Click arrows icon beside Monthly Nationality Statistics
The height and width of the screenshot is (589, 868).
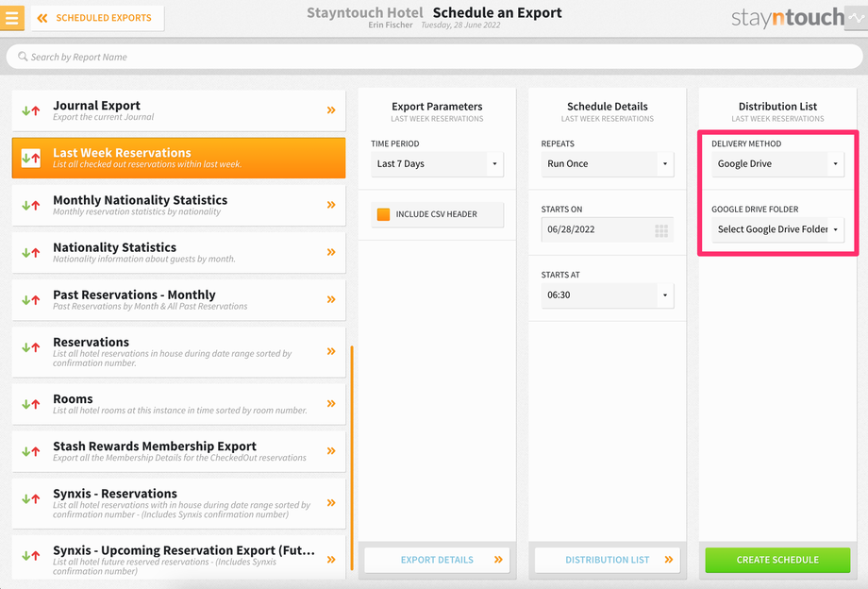(31, 206)
